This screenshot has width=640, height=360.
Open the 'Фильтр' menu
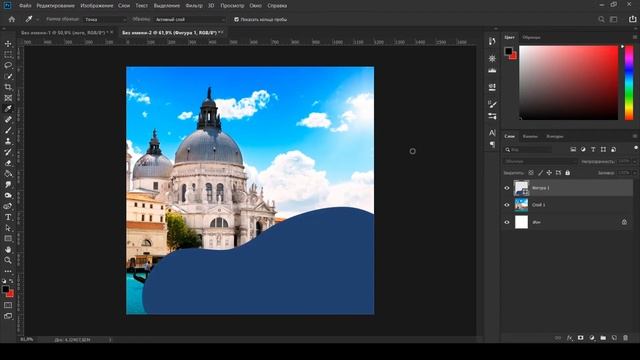(194, 6)
